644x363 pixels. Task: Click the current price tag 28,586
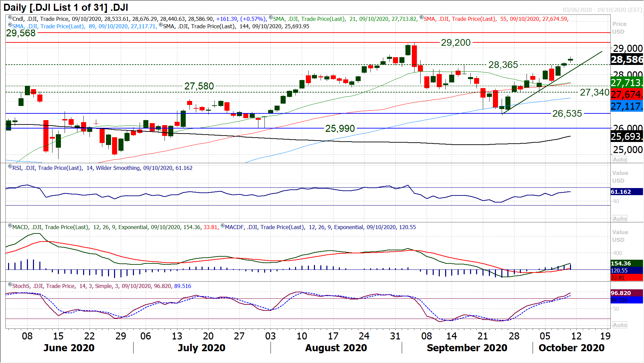(627, 60)
